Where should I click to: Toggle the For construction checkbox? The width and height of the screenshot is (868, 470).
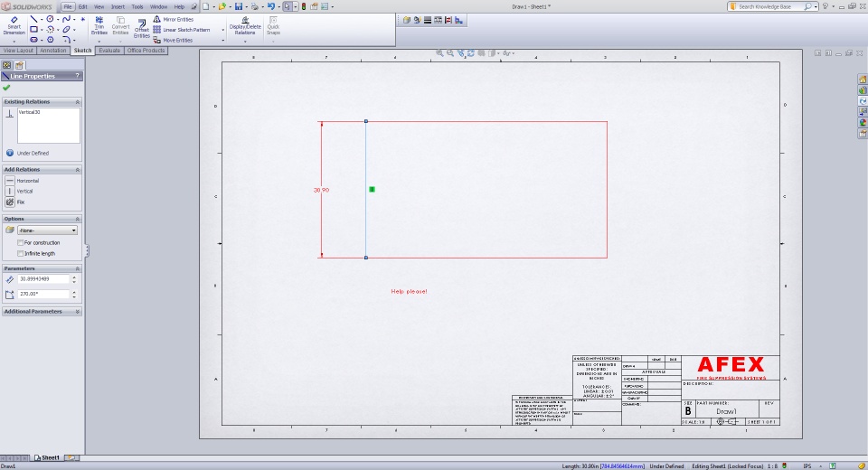tap(21, 243)
